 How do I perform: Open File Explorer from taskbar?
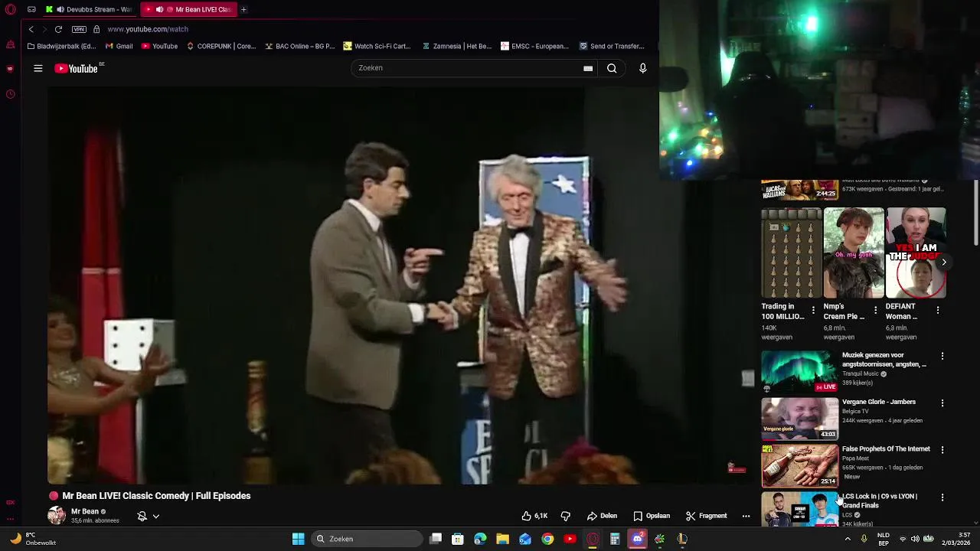[x=502, y=539]
